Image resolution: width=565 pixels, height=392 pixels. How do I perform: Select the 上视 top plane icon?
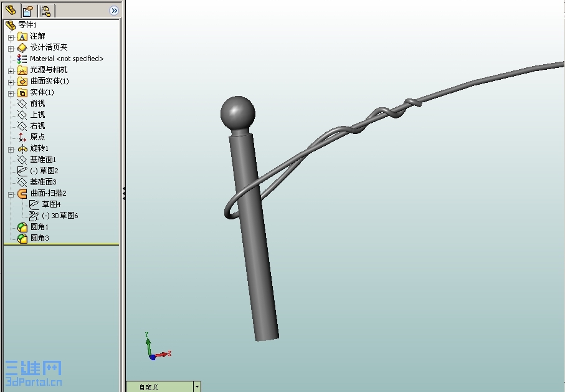pyautogui.click(x=22, y=115)
